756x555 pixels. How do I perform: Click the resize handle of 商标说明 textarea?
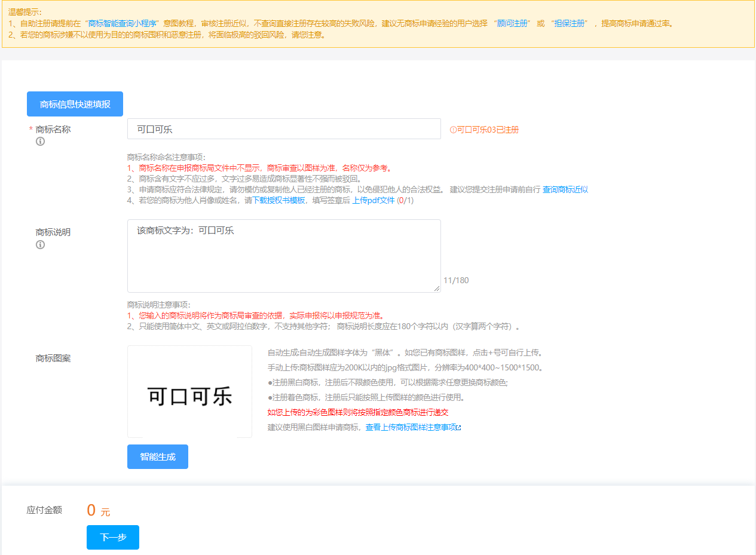pos(437,289)
